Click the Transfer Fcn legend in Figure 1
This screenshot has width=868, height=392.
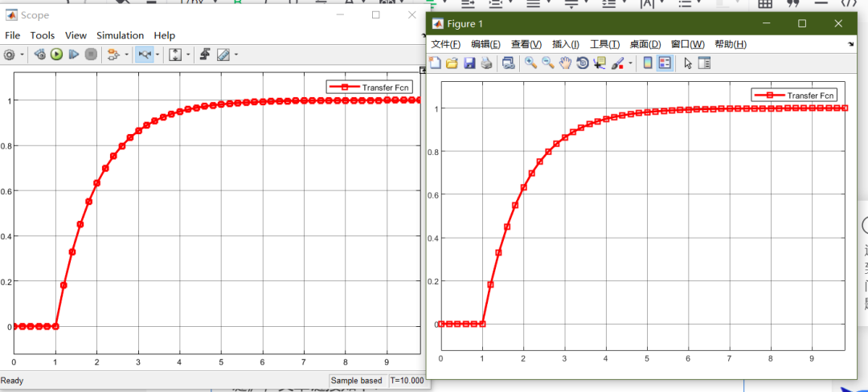click(794, 95)
